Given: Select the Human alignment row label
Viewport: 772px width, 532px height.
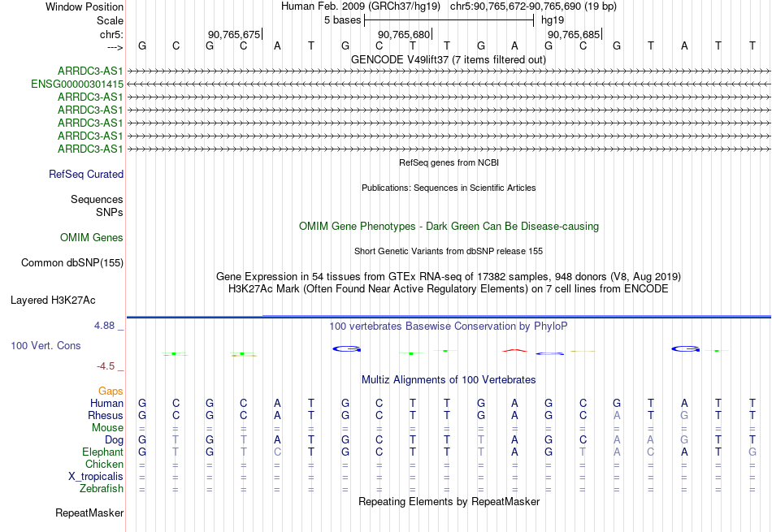Looking at the screenshot, I should pos(106,404).
